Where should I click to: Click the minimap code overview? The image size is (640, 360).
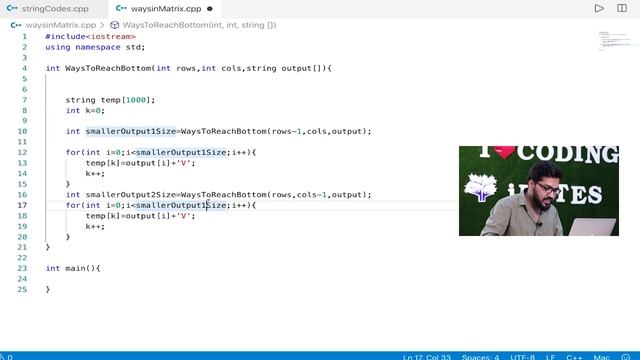614,41
